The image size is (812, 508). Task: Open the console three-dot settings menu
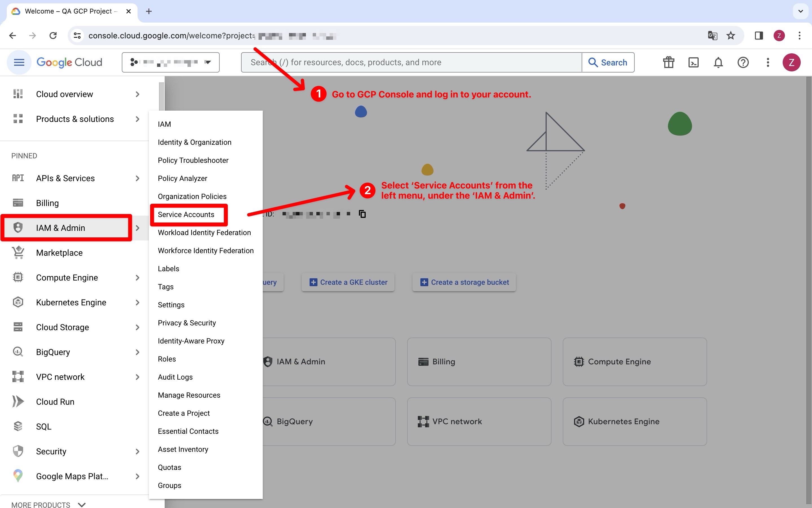point(768,62)
